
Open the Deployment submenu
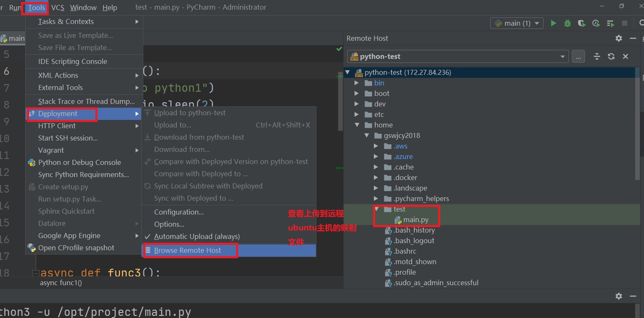84,114
